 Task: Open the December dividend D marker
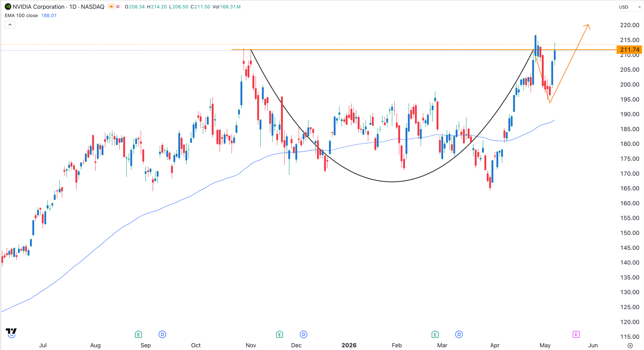[303, 334]
